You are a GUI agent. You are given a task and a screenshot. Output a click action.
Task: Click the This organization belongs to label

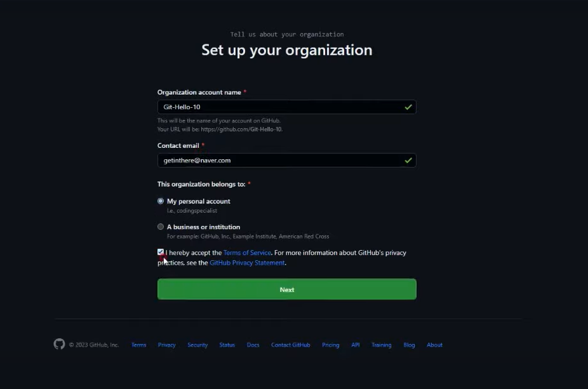(x=201, y=184)
